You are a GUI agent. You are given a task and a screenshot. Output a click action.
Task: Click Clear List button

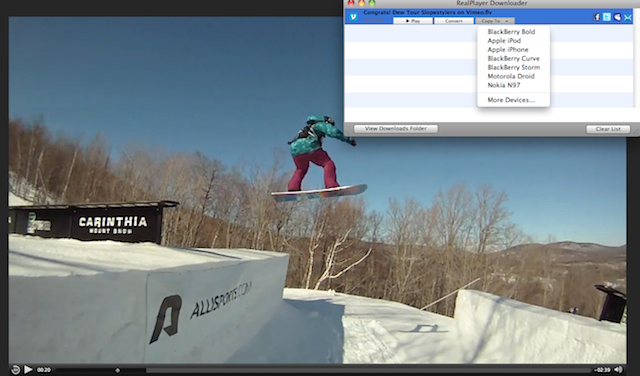608,129
